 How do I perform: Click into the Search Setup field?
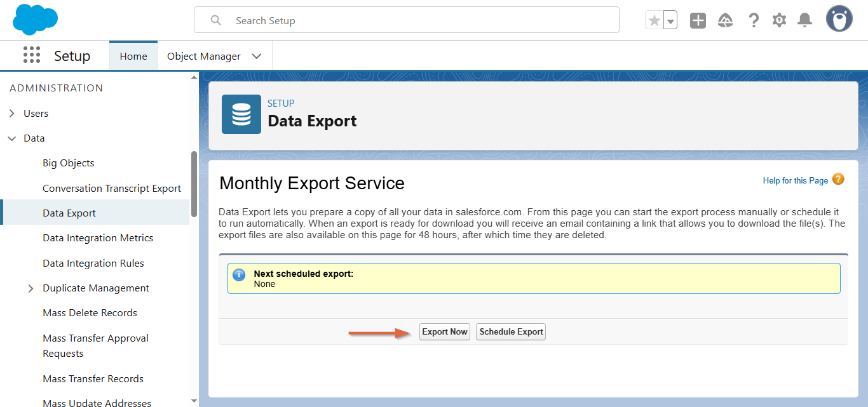pyautogui.click(x=407, y=20)
